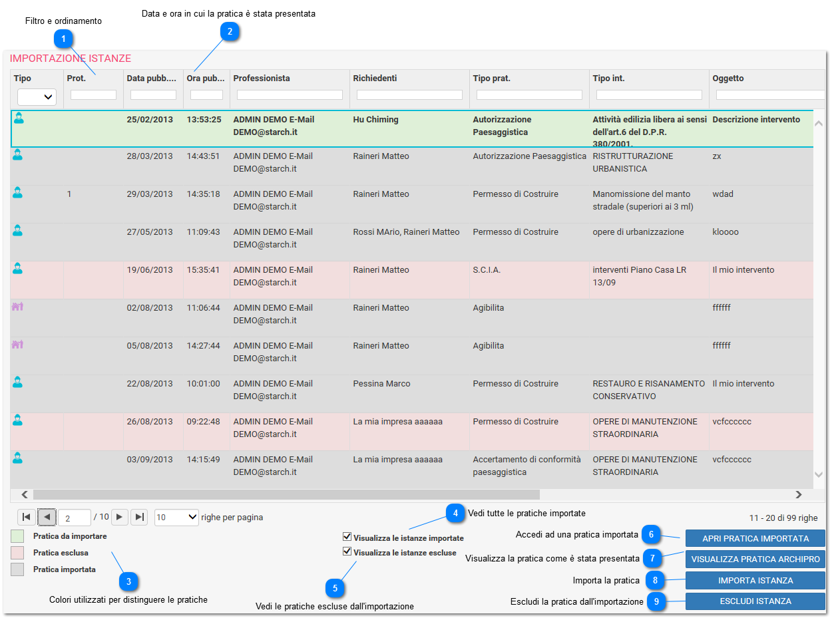Click the green 'Pratica da importare' legend swatch
The width and height of the screenshot is (840, 622).
18,536
